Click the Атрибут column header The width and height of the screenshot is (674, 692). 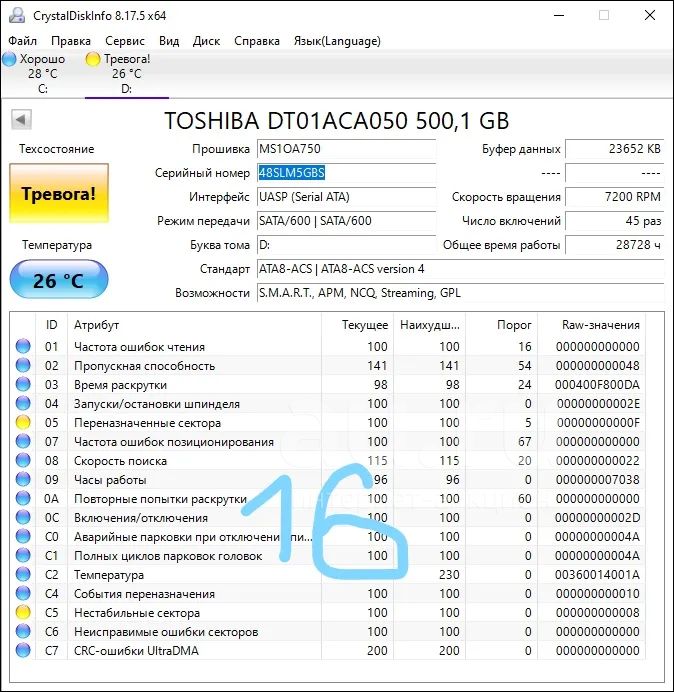click(194, 325)
